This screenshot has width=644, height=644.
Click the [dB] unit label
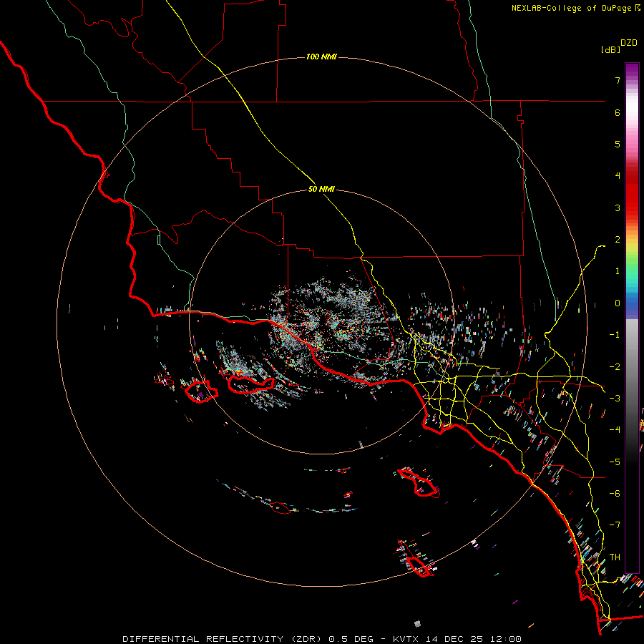point(610,50)
